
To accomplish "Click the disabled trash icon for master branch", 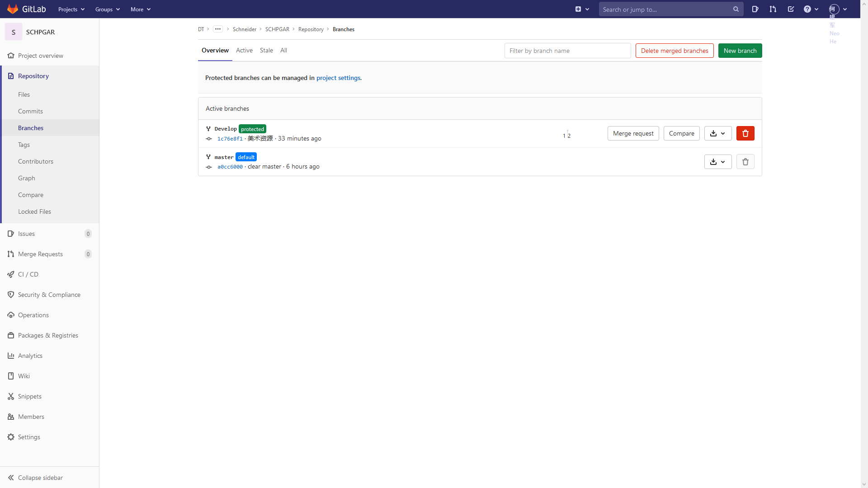I will tap(745, 162).
